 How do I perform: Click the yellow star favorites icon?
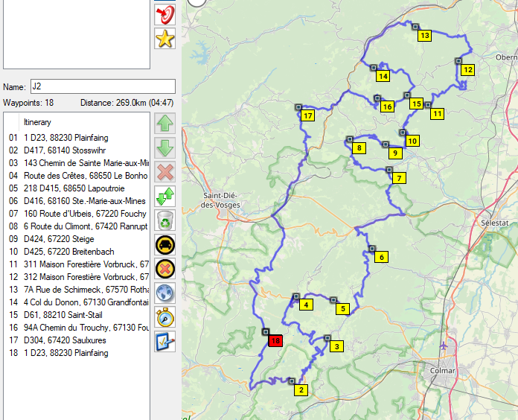(x=164, y=39)
